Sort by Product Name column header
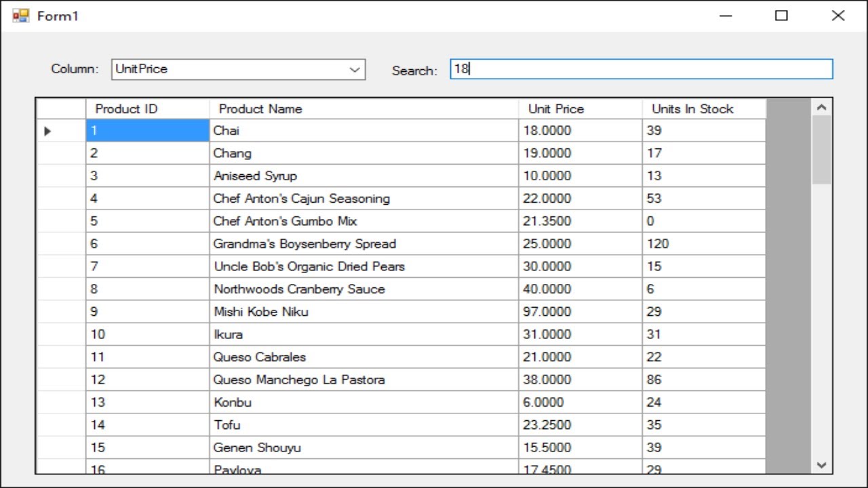 pyautogui.click(x=364, y=109)
